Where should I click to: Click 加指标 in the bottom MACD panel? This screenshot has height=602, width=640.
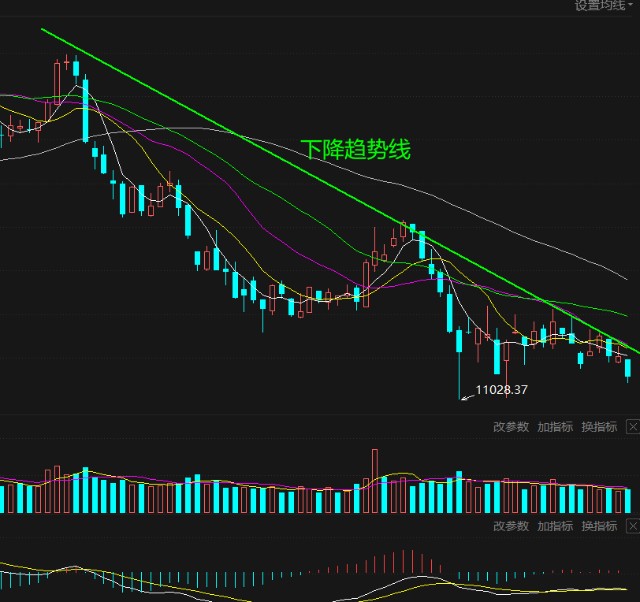[x=555, y=527]
